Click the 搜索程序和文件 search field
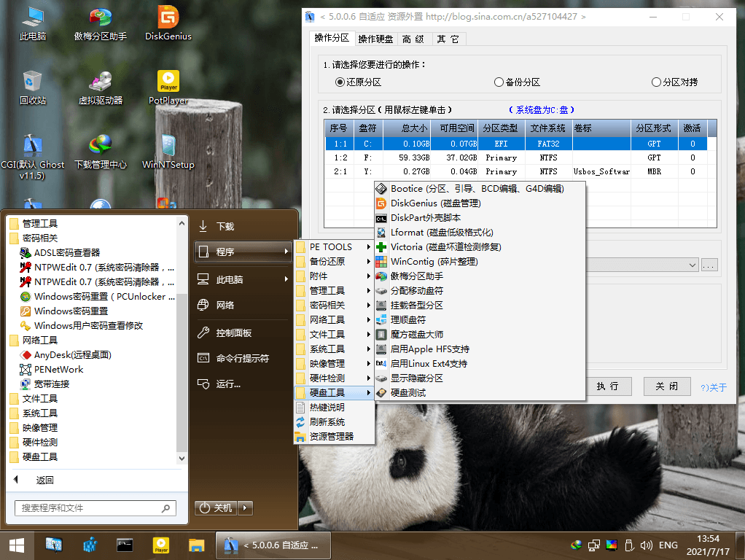 pos(95,508)
